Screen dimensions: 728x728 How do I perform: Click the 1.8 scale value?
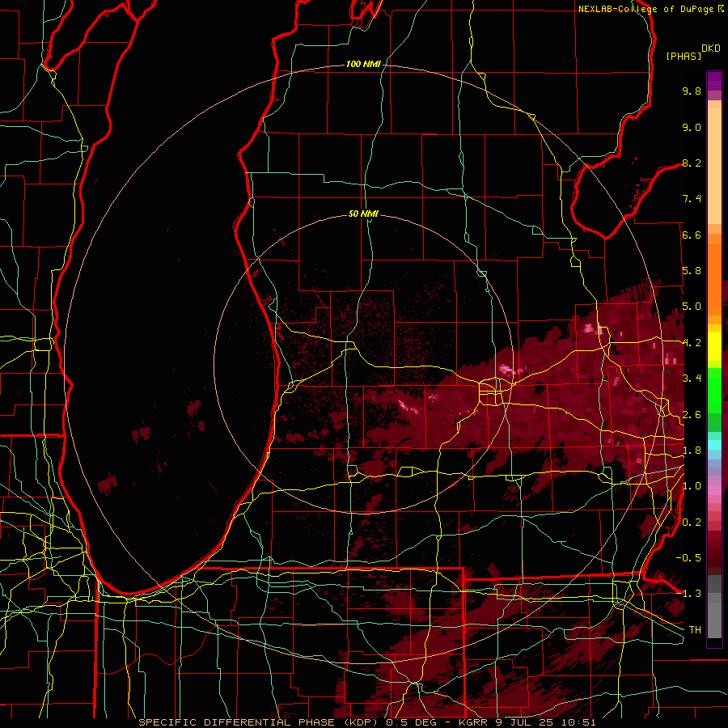pyautogui.click(x=692, y=451)
